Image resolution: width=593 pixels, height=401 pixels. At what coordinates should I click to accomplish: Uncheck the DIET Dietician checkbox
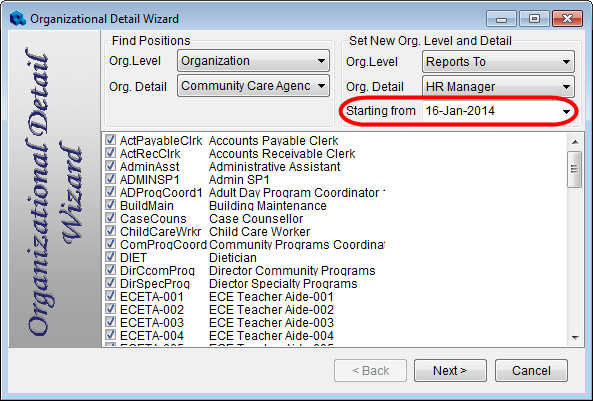point(110,257)
